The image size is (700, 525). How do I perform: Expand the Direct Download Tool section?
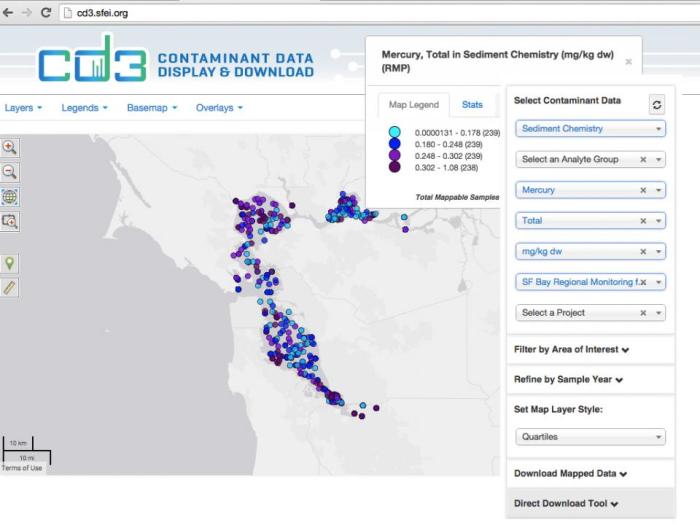tap(566, 504)
